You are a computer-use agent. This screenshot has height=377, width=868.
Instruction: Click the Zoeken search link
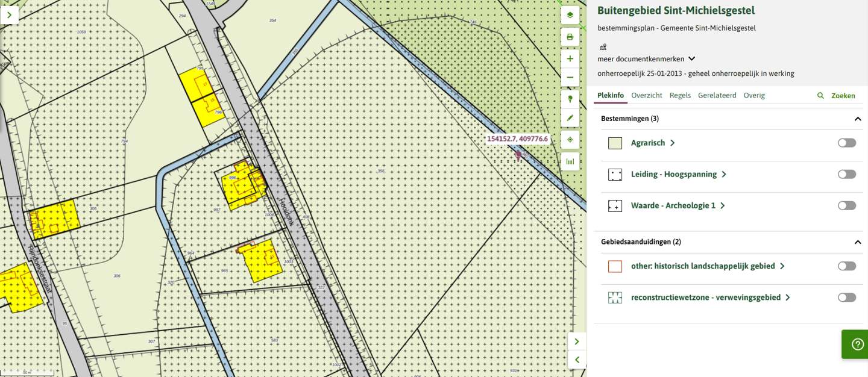(x=843, y=96)
